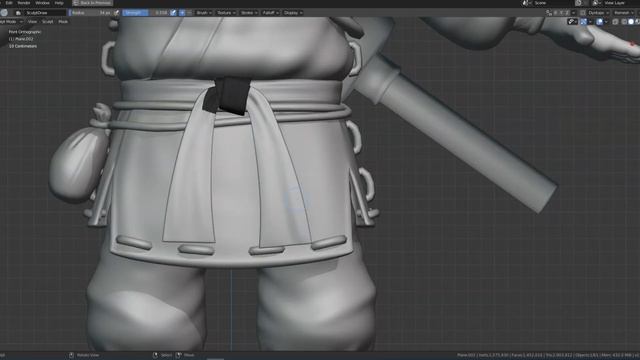The image size is (640, 360).
Task: Select the Add (plus) brush direction
Action: 182,13
